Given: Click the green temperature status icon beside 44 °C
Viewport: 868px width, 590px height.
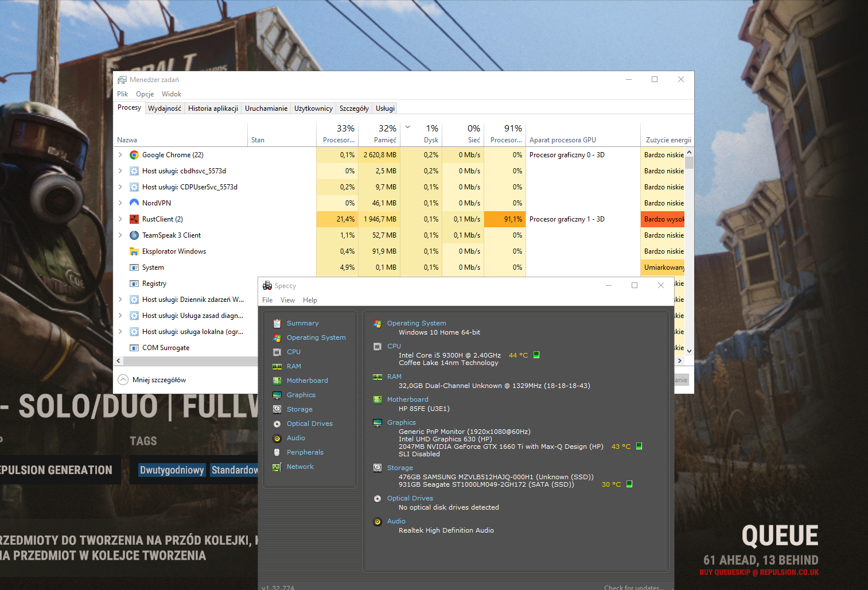Looking at the screenshot, I should point(536,355).
